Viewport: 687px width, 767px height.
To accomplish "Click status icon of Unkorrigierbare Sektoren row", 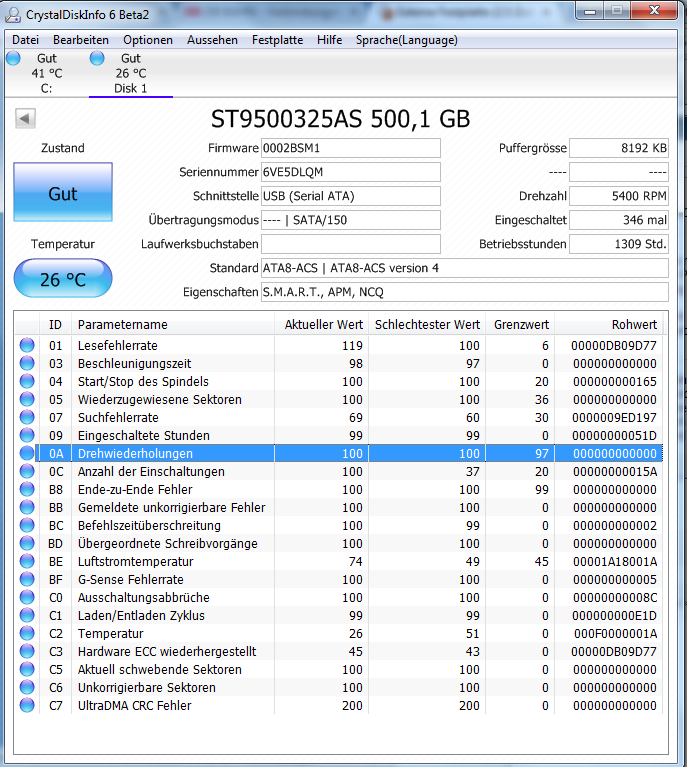I will tap(27, 687).
